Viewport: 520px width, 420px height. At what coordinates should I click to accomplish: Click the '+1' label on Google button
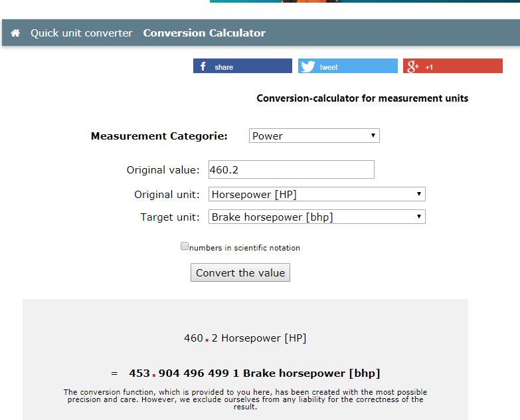(429, 67)
